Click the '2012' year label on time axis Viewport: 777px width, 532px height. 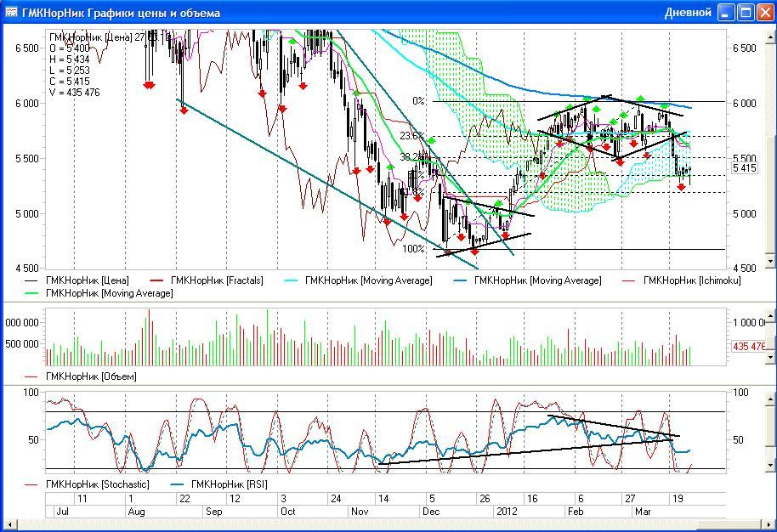[x=507, y=512]
